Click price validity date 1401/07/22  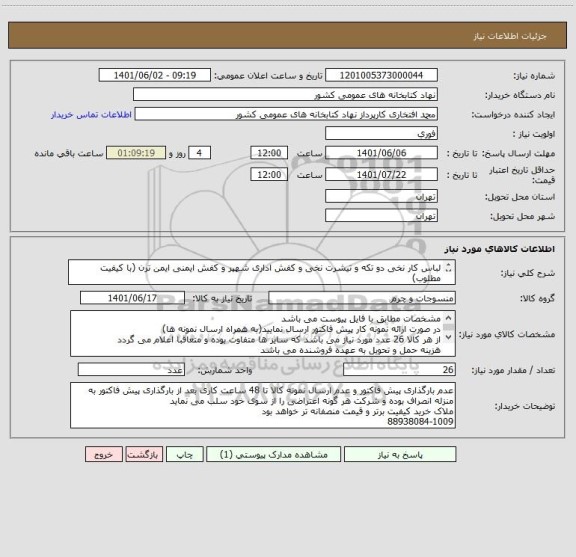[x=381, y=175]
